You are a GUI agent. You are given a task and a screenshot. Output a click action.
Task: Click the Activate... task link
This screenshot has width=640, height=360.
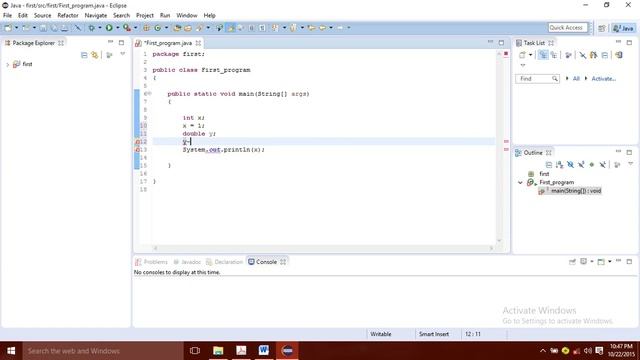pyautogui.click(x=604, y=78)
